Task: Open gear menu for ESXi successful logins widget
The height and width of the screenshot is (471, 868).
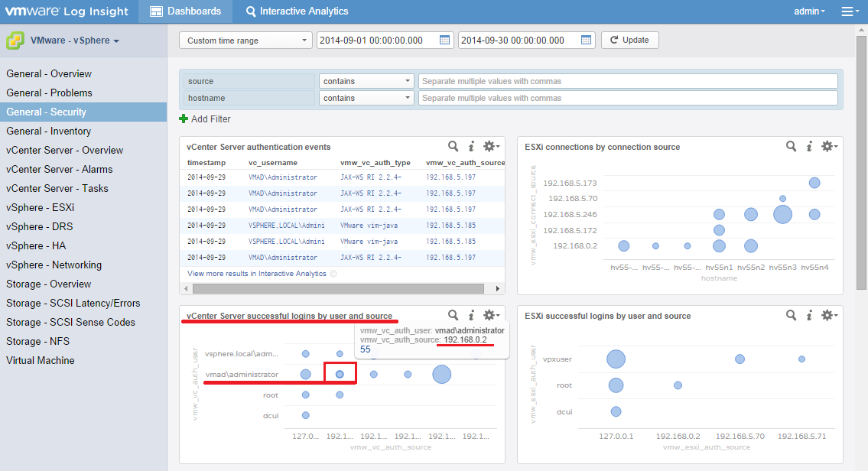Action: (x=829, y=315)
